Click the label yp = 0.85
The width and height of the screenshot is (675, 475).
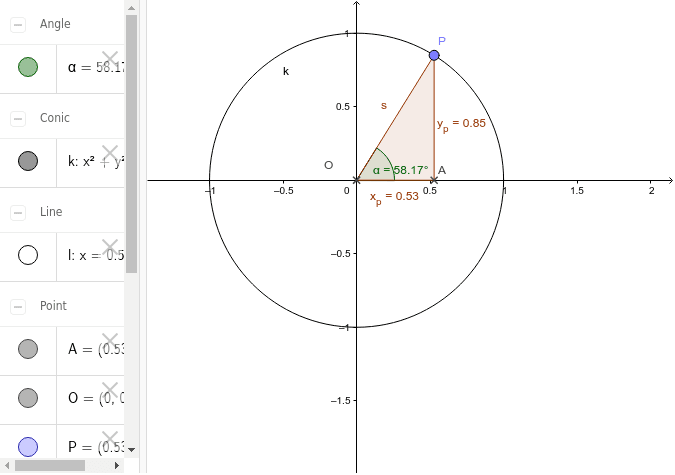461,124
